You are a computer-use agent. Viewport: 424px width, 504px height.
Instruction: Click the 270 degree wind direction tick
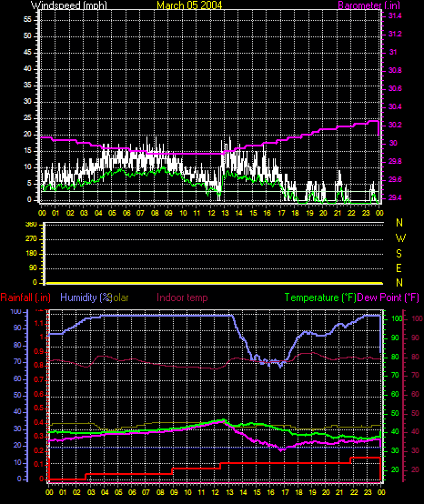click(x=31, y=239)
